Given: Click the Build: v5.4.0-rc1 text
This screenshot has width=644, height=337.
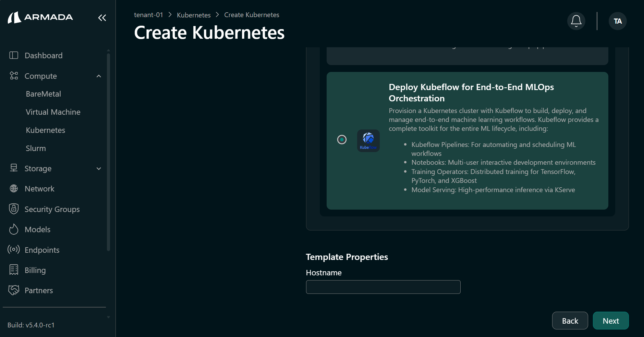Looking at the screenshot, I should point(31,325).
